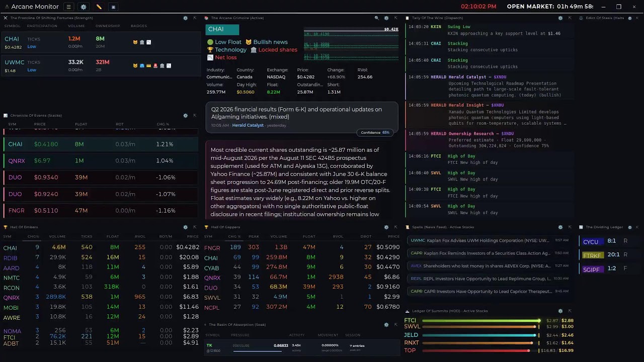644x362 pixels.
Task: Click the FTCI high-of-day progress bar
Action: 481,320
